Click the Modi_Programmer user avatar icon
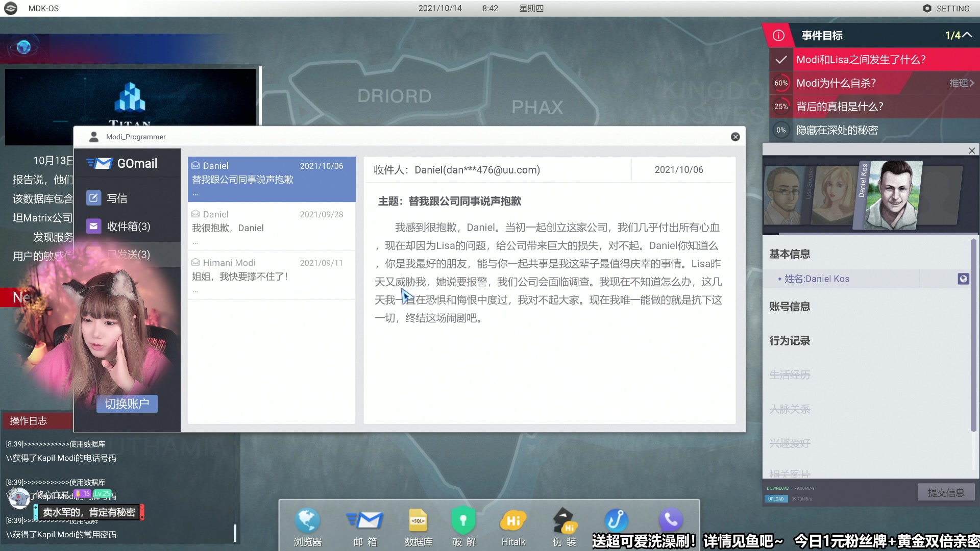The height and width of the screenshot is (551, 980). 94,137
